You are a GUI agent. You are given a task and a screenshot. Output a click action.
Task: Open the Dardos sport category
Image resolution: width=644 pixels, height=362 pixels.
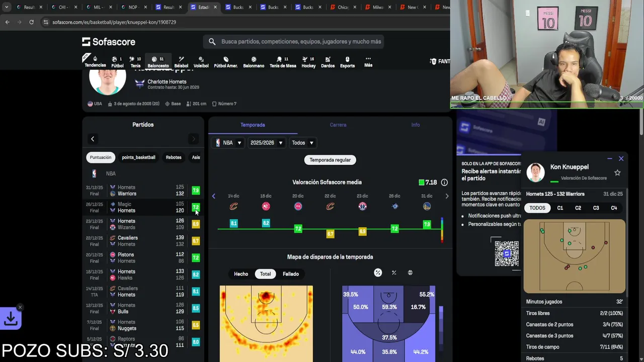[328, 62]
